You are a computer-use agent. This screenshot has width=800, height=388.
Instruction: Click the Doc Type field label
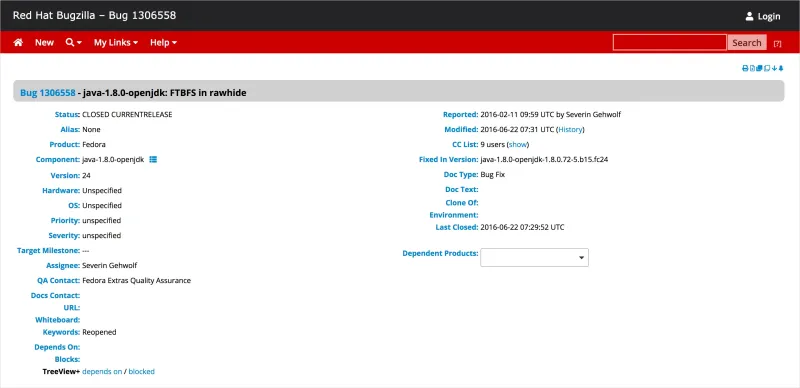[461, 175]
